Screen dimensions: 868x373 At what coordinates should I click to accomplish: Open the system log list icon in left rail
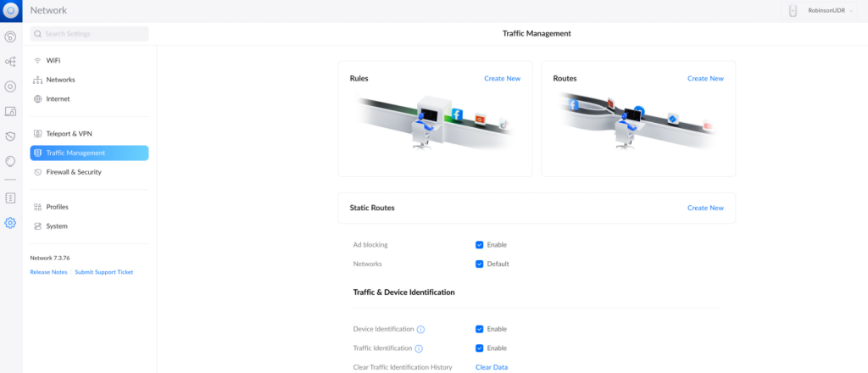coord(11,198)
